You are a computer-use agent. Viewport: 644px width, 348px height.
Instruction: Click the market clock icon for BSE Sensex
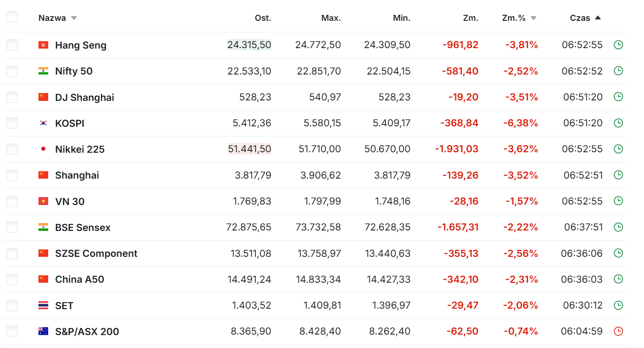click(x=618, y=227)
